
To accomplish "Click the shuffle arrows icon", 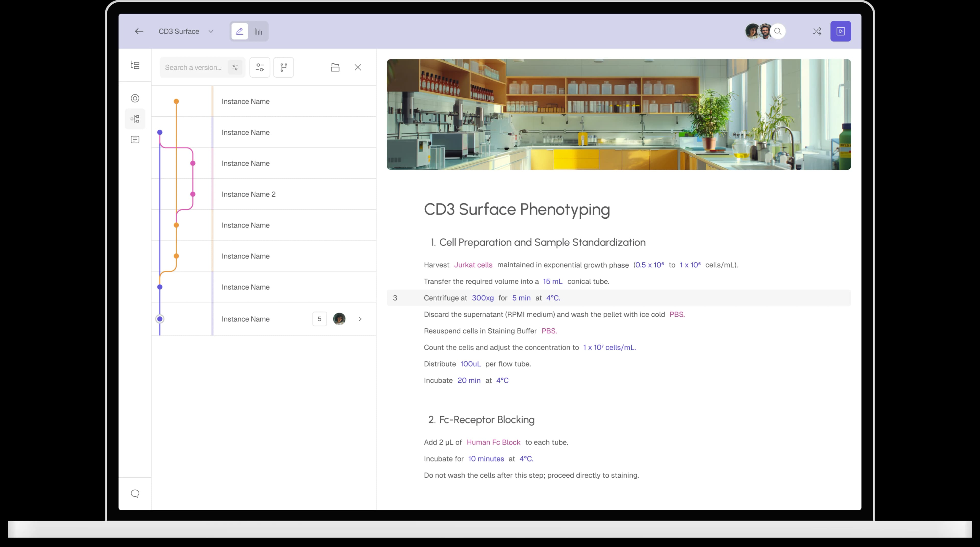I will point(817,31).
